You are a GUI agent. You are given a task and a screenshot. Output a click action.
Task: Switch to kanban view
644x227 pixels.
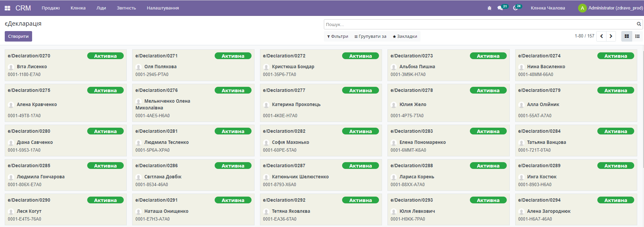coord(626,36)
